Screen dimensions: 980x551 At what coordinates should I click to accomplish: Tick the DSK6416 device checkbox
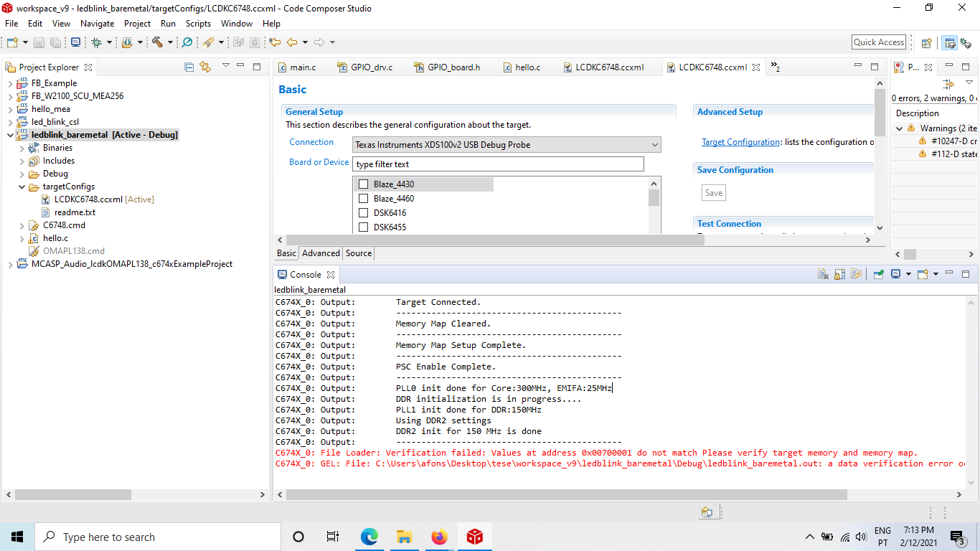tap(363, 213)
